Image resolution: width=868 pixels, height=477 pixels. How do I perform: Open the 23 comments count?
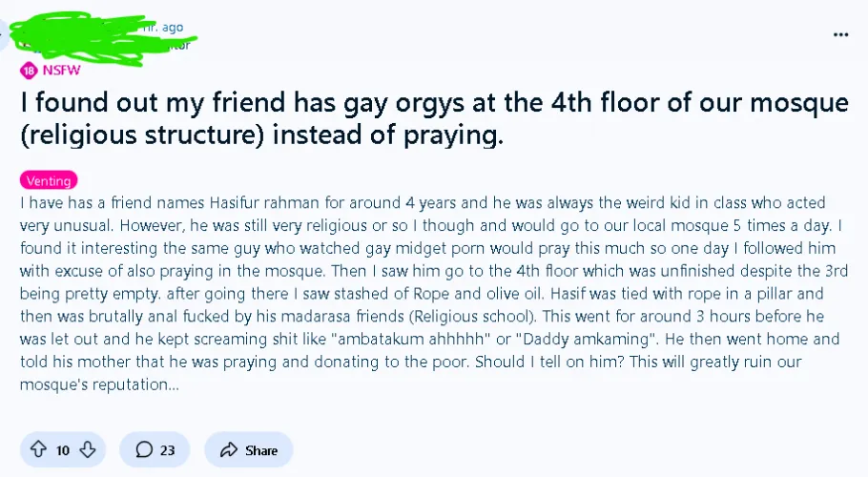[x=167, y=450]
